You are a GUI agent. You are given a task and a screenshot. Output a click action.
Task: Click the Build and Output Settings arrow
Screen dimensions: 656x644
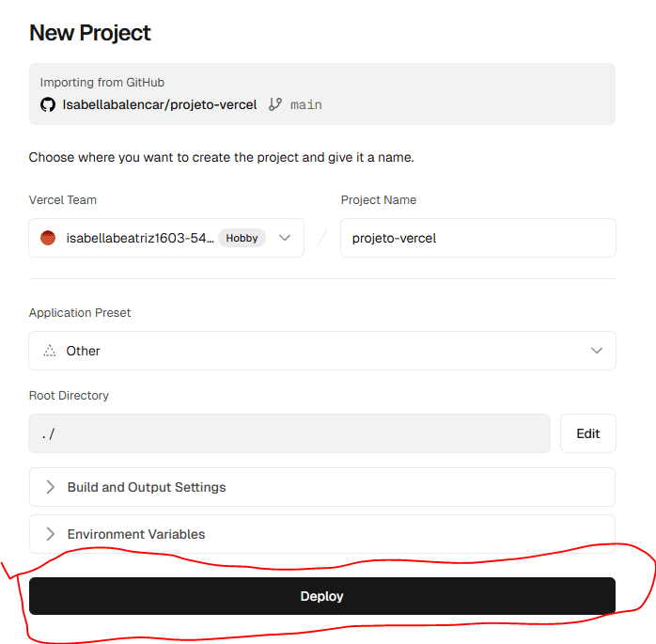point(51,487)
